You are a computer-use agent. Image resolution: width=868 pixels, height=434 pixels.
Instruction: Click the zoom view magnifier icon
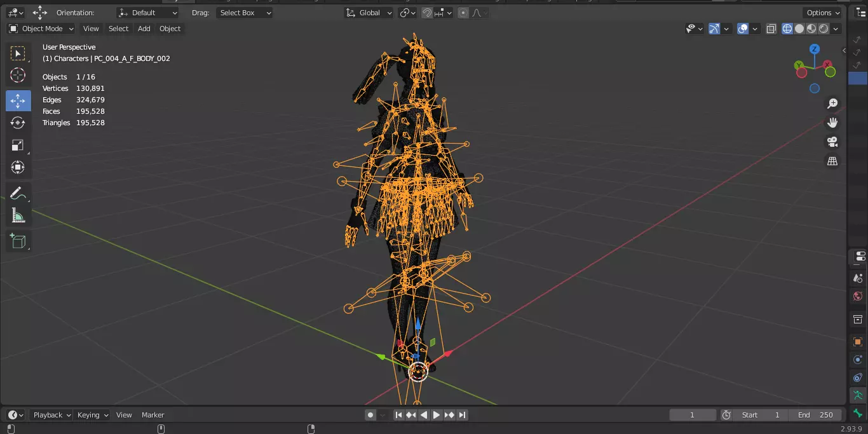[832, 104]
